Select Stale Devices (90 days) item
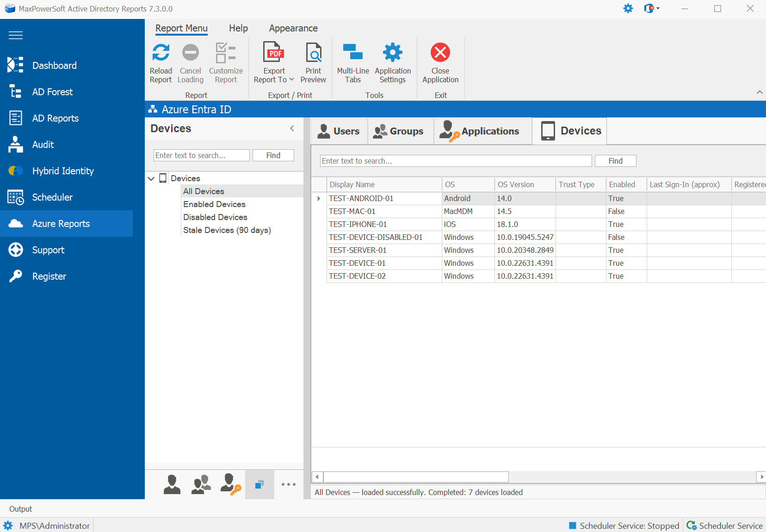This screenshot has width=766, height=532. tap(227, 230)
